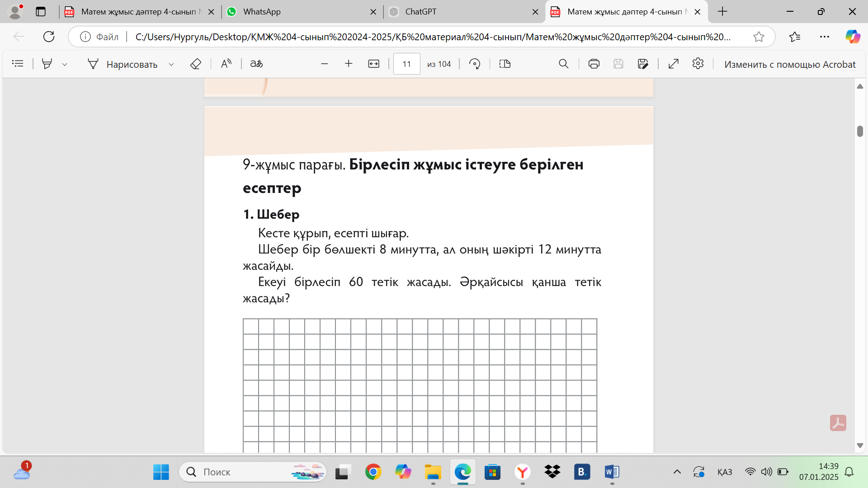
Task: Enter full screen mode
Action: click(x=674, y=64)
